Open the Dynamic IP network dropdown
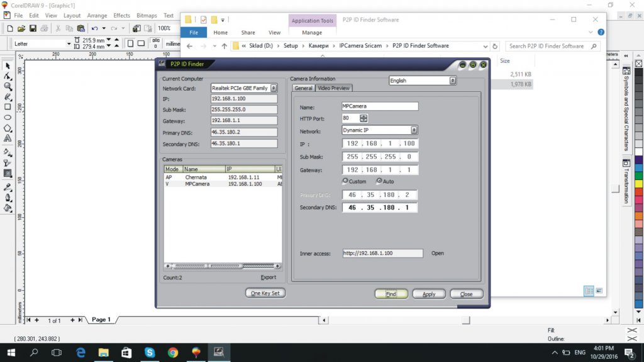Viewport: 644px width, 362px height. 414,130
